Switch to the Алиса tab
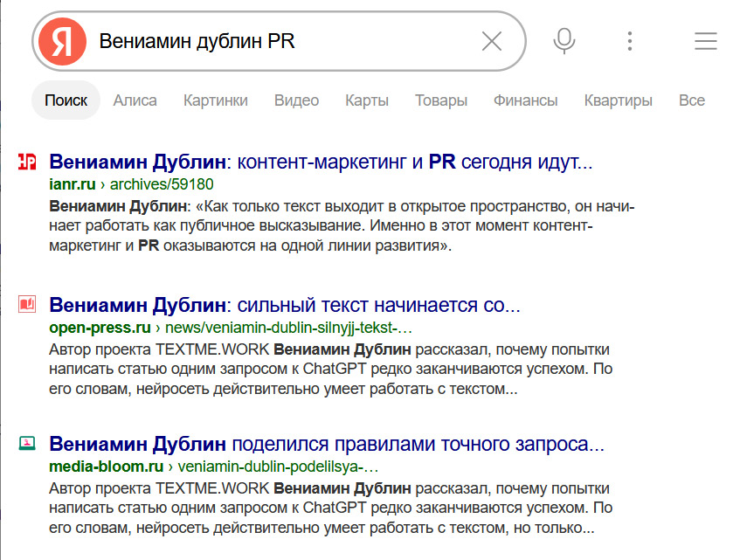The image size is (733, 560). (x=135, y=100)
